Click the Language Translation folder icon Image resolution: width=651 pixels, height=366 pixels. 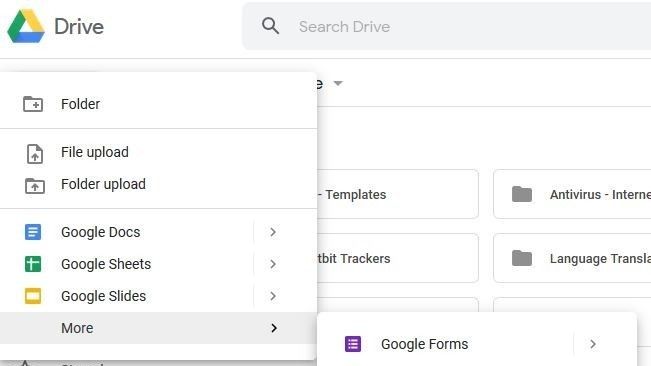pyautogui.click(x=522, y=258)
